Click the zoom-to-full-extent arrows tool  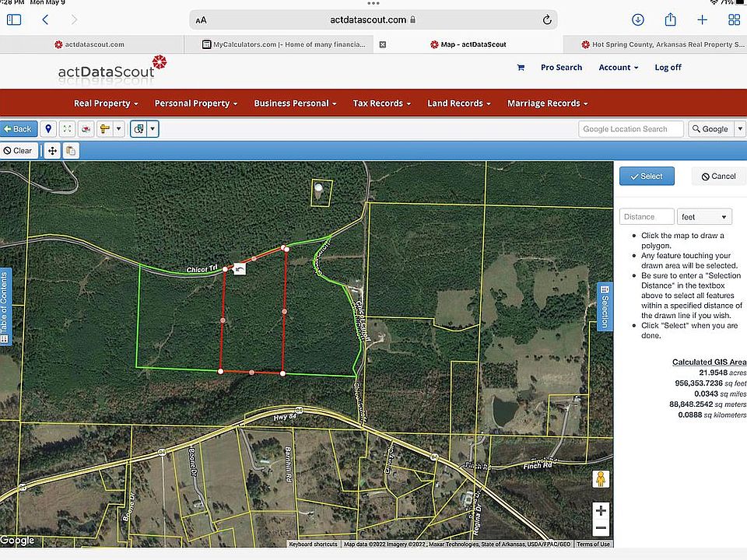click(67, 129)
